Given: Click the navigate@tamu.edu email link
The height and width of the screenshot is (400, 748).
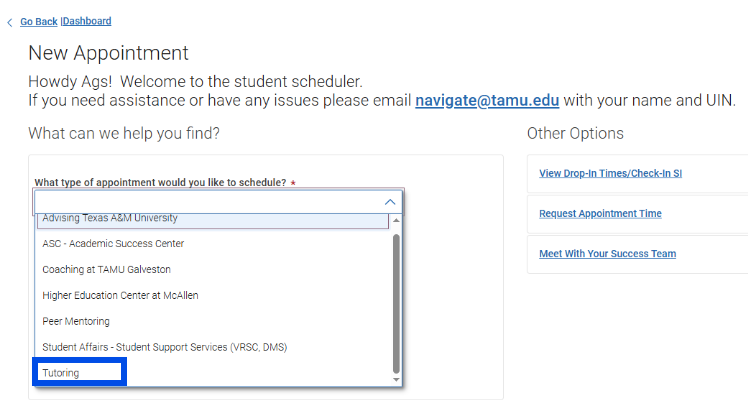Looking at the screenshot, I should (487, 100).
